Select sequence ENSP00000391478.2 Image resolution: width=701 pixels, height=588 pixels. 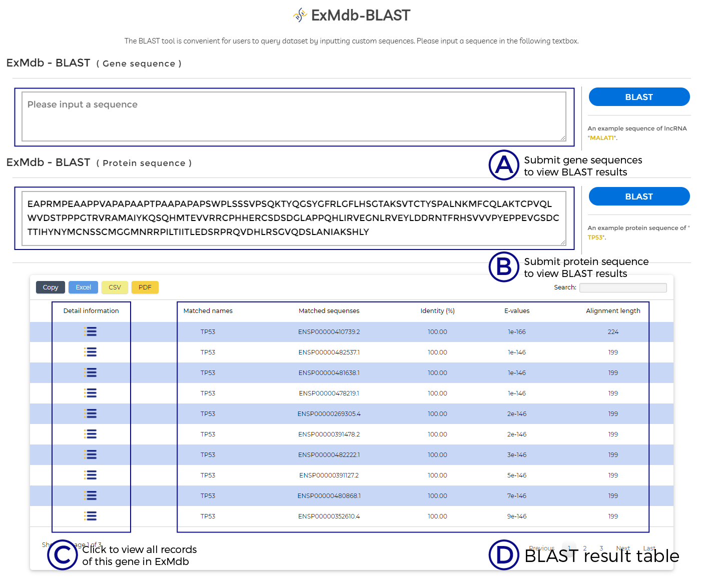[x=329, y=434]
